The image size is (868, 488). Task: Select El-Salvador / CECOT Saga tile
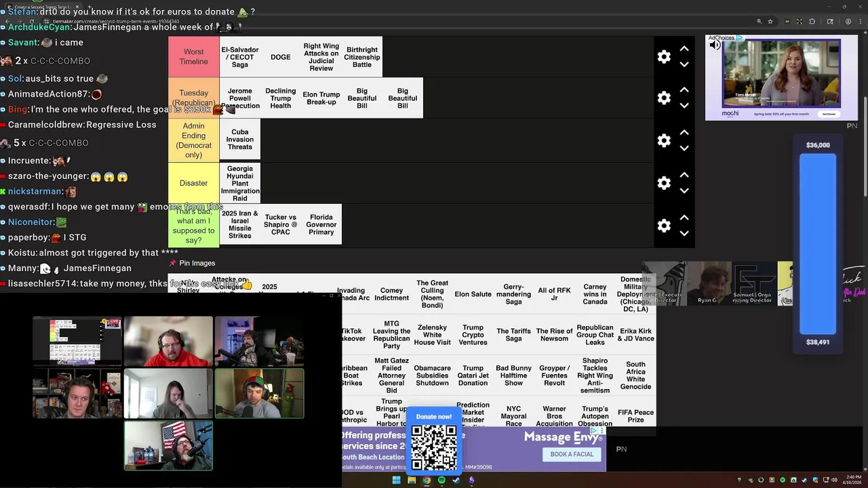240,57
